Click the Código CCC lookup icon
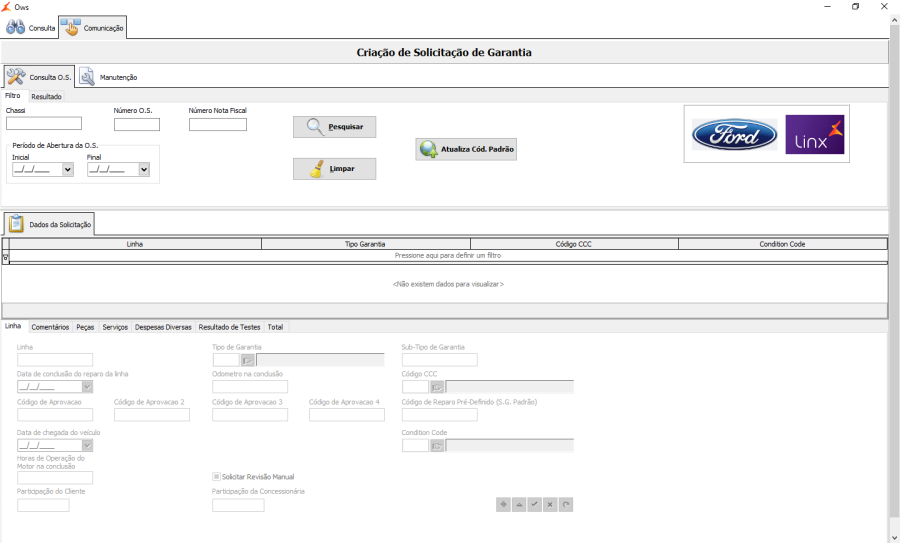Viewport: 900px width, 543px height. [x=437, y=387]
